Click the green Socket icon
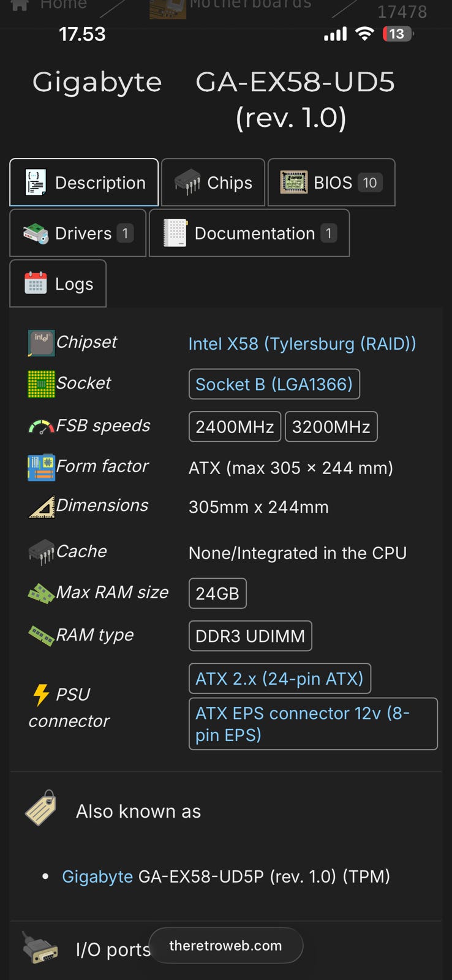 41,384
